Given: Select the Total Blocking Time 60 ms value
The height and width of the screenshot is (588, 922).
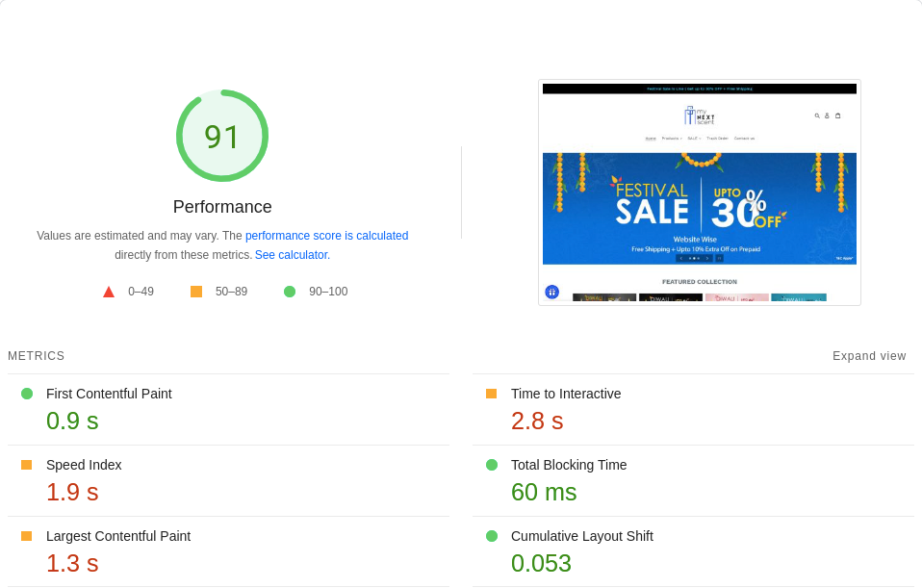Looking at the screenshot, I should point(544,492).
